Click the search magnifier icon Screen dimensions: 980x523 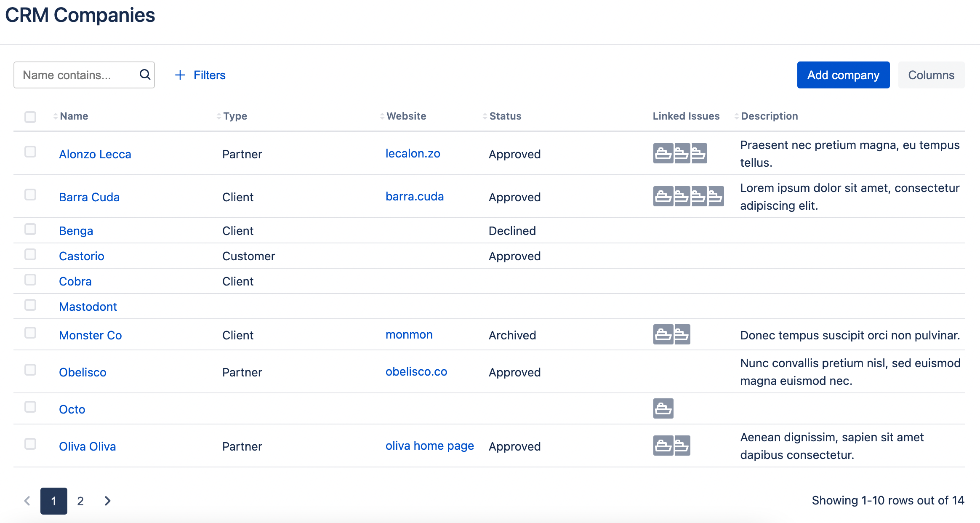click(x=145, y=75)
